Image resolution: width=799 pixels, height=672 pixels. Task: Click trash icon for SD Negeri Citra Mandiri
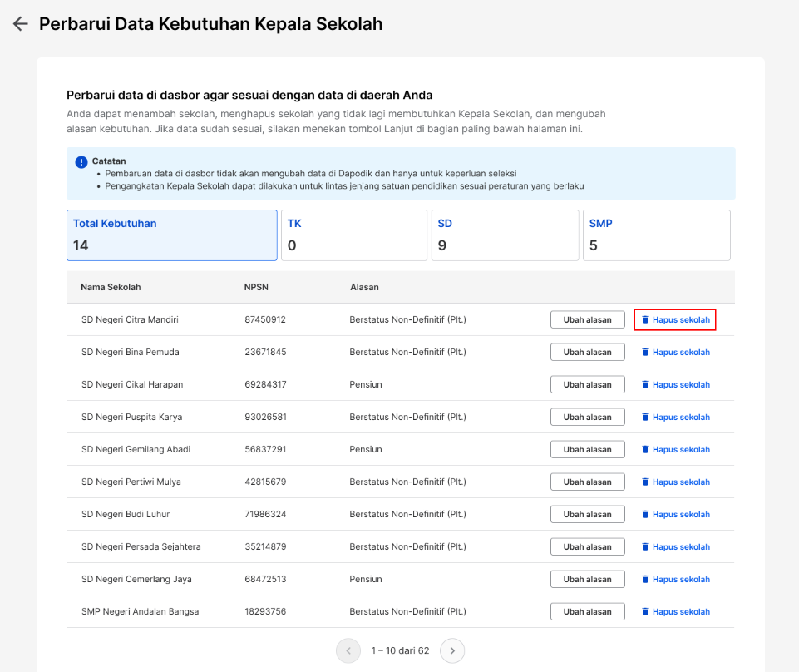point(644,319)
